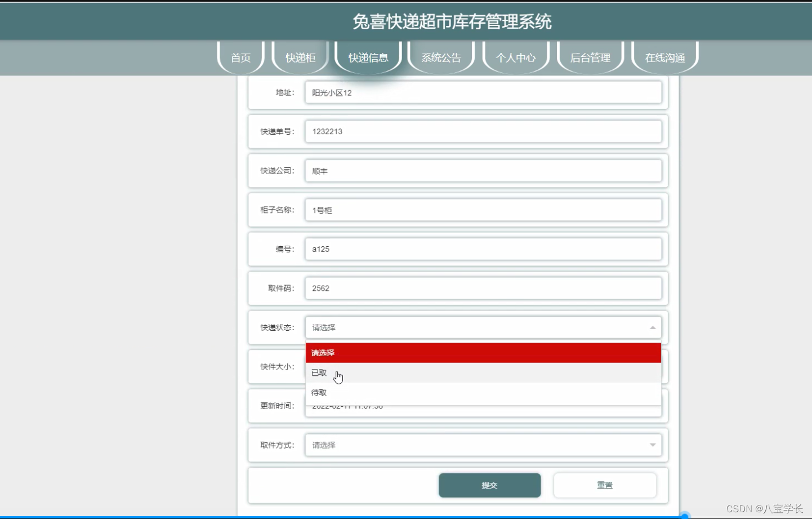
Task: Click the 更新时间 timestamp field
Action: click(x=483, y=405)
